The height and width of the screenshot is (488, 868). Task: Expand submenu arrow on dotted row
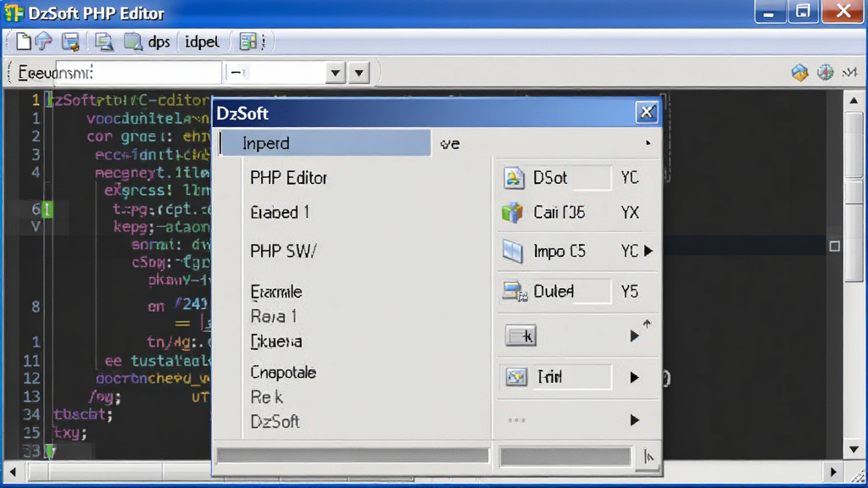pyautogui.click(x=634, y=420)
